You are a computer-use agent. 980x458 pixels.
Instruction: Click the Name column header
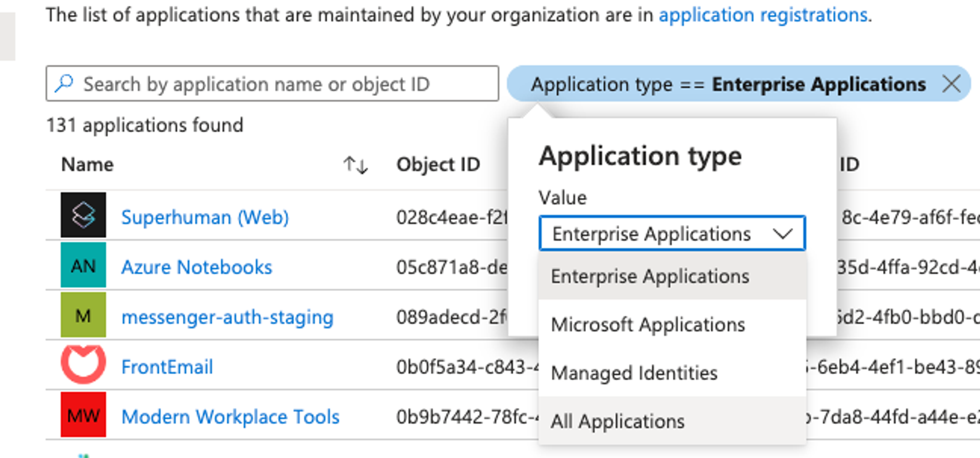coord(87,165)
